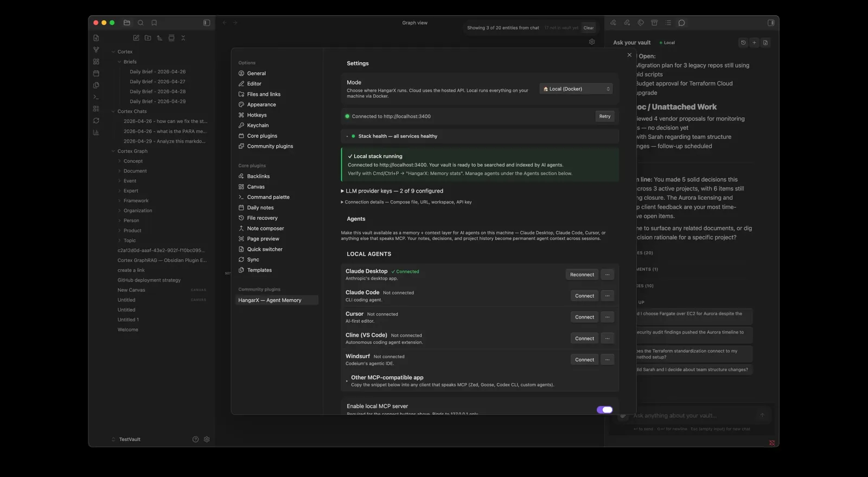Open Community plugins settings tab

270,146
